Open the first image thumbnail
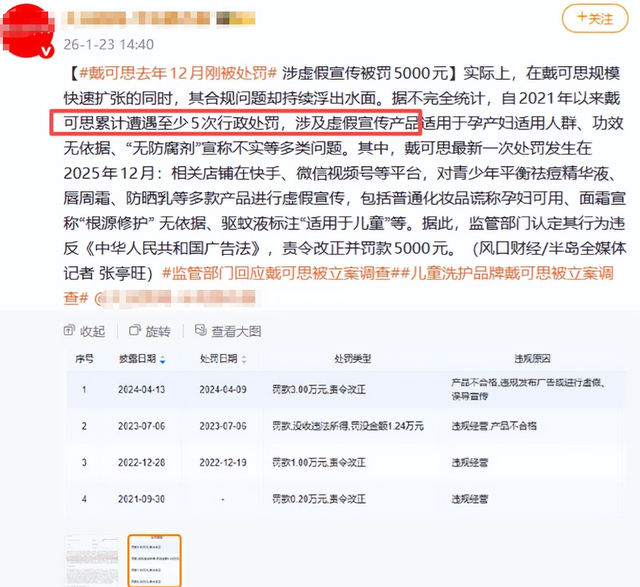 tap(91, 560)
